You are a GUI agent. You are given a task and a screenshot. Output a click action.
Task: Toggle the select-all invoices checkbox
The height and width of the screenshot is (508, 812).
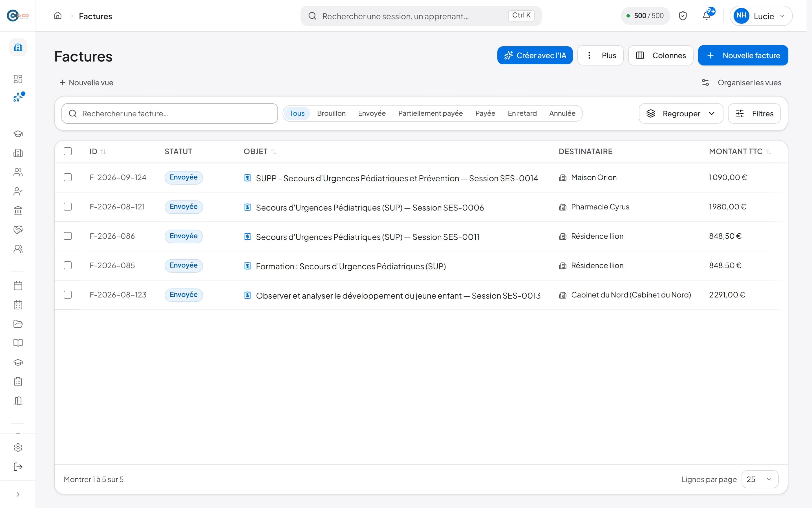point(68,151)
